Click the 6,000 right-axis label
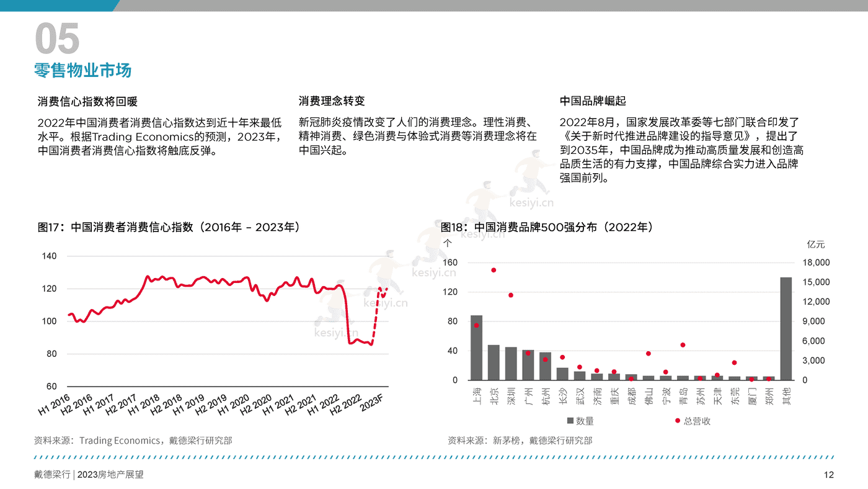This screenshot has height=489, width=868. pyautogui.click(x=813, y=341)
